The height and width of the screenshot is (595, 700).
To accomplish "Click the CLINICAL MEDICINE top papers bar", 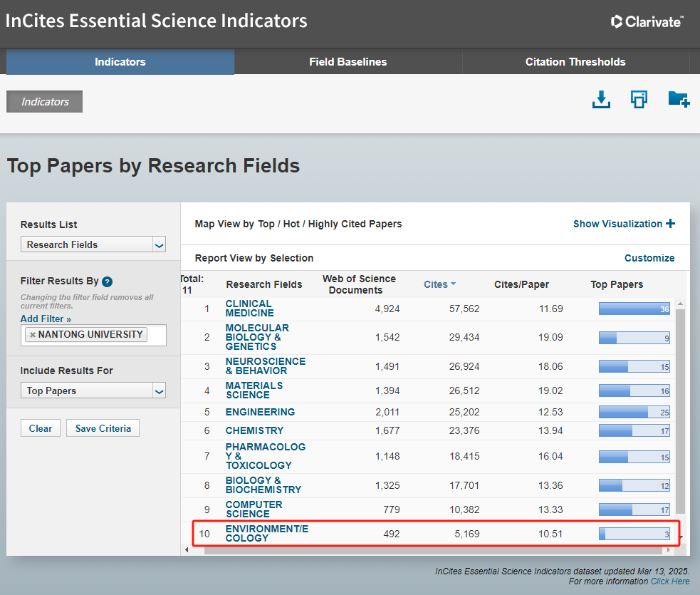I will pyautogui.click(x=634, y=309).
